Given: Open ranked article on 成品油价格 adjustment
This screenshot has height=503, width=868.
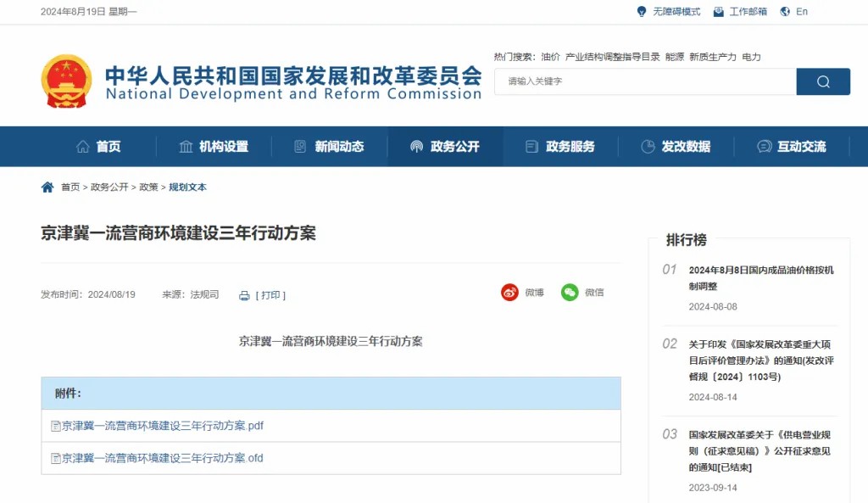Looking at the screenshot, I should 760,278.
